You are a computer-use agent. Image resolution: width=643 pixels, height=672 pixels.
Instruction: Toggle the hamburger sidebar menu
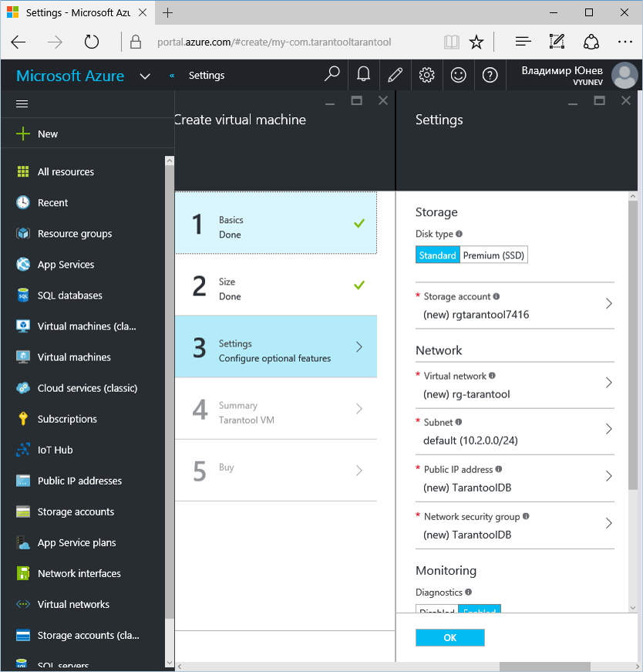point(22,103)
